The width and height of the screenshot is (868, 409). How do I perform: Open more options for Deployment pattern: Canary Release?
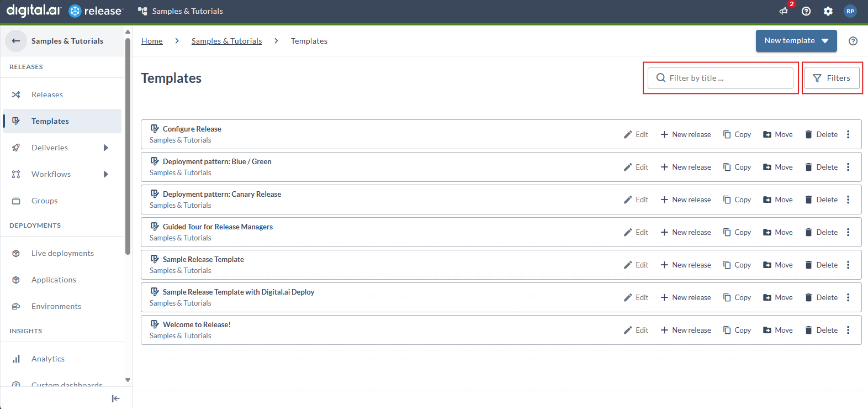848,200
